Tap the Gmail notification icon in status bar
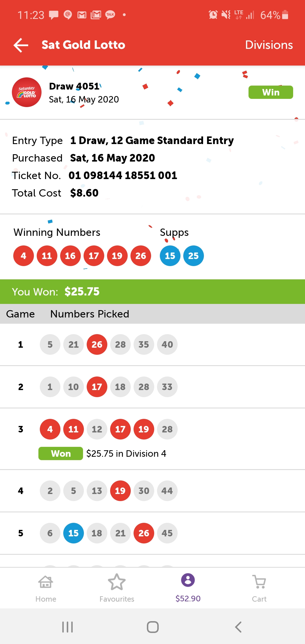This screenshot has width=305, height=644. pos(82,15)
